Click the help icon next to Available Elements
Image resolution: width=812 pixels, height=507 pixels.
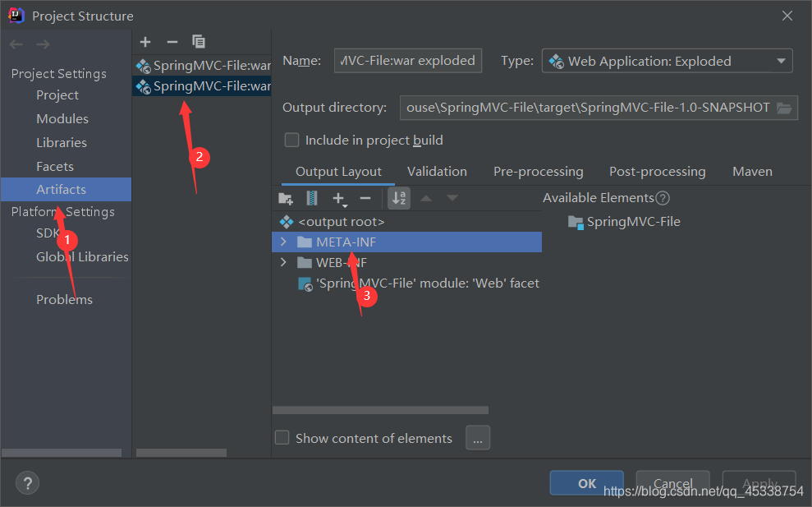pyautogui.click(x=663, y=198)
